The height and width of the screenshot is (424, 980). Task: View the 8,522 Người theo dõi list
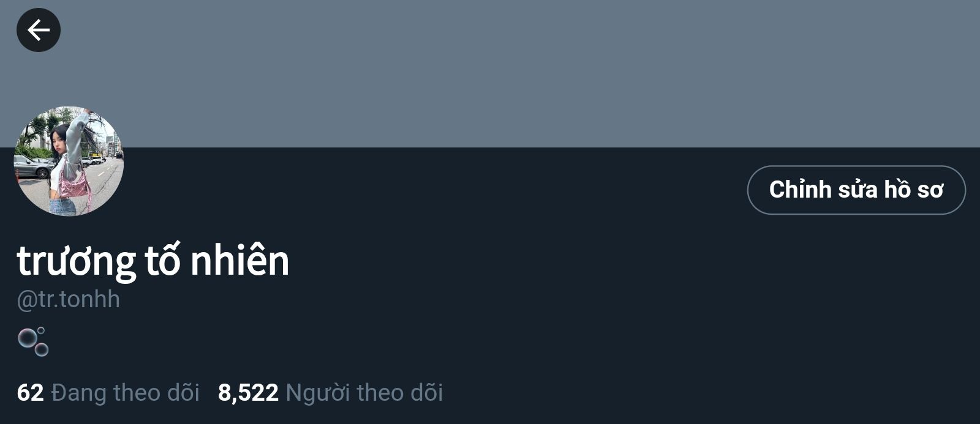tap(330, 393)
